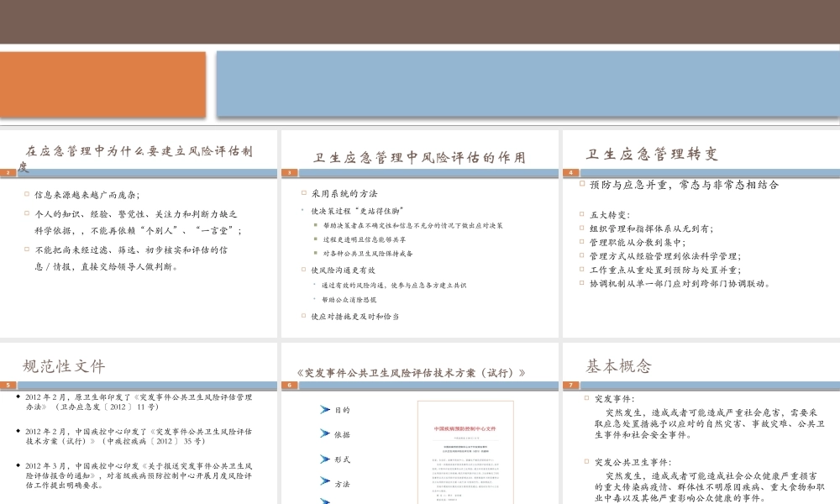Click the bullet 信息来源越来越广而庞杂
This screenshot has width=840, height=504.
[x=87, y=195]
